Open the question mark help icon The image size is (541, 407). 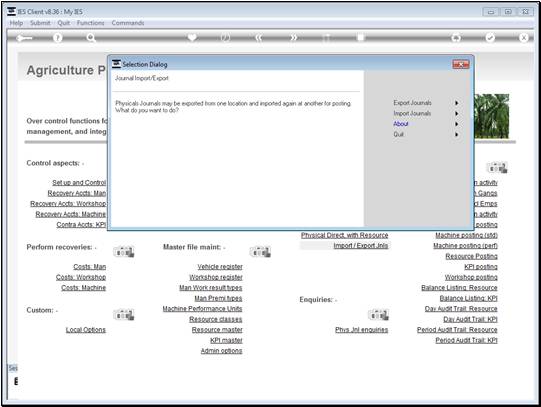(x=58, y=38)
